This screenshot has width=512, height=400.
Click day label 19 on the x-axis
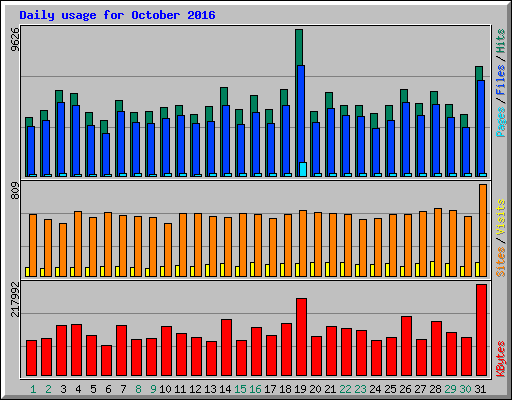[x=300, y=389]
